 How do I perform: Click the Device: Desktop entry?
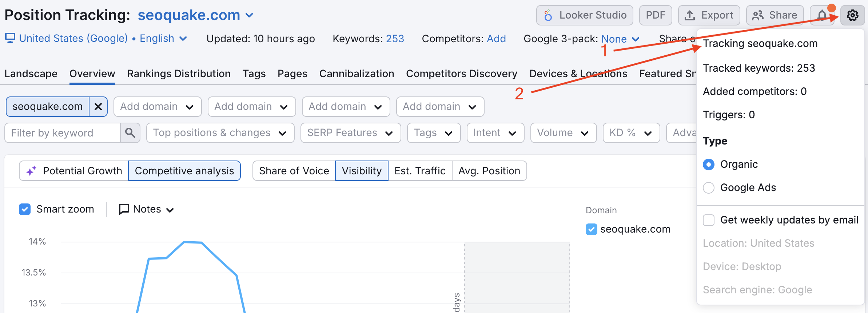(x=742, y=266)
